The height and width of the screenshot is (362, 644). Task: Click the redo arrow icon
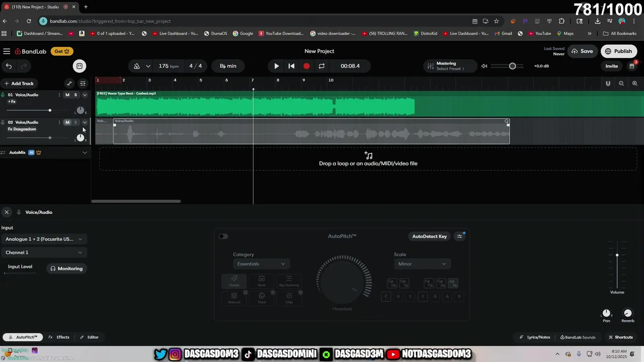tap(23, 66)
